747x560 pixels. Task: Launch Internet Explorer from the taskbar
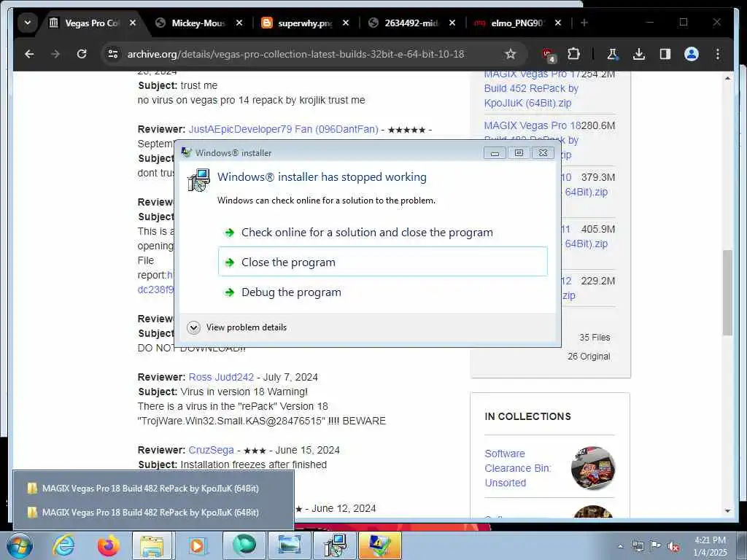pos(63,545)
